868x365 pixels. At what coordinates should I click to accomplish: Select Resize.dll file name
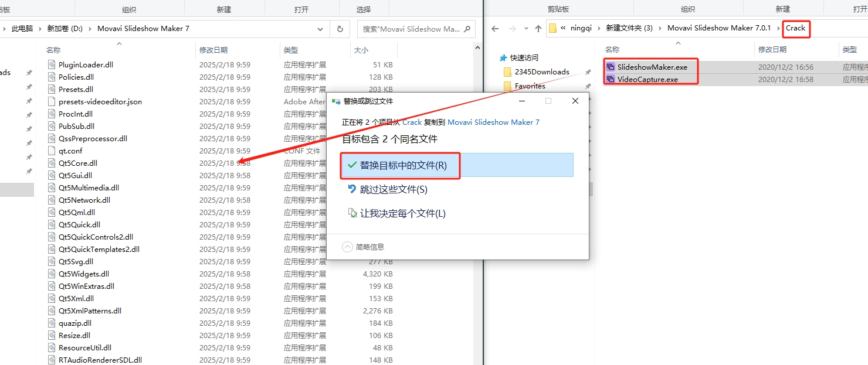pyautogui.click(x=74, y=335)
